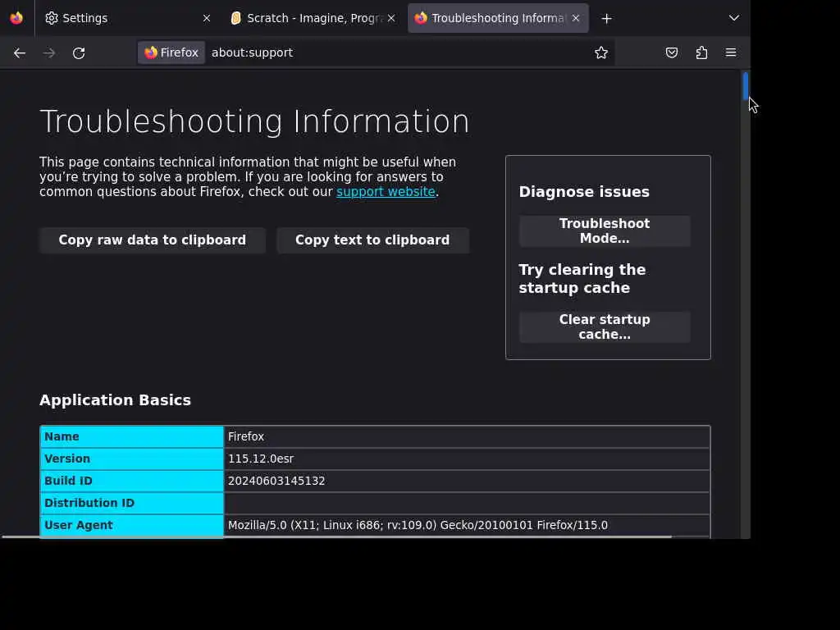Select the Build ID value 20240603145132

click(x=276, y=481)
